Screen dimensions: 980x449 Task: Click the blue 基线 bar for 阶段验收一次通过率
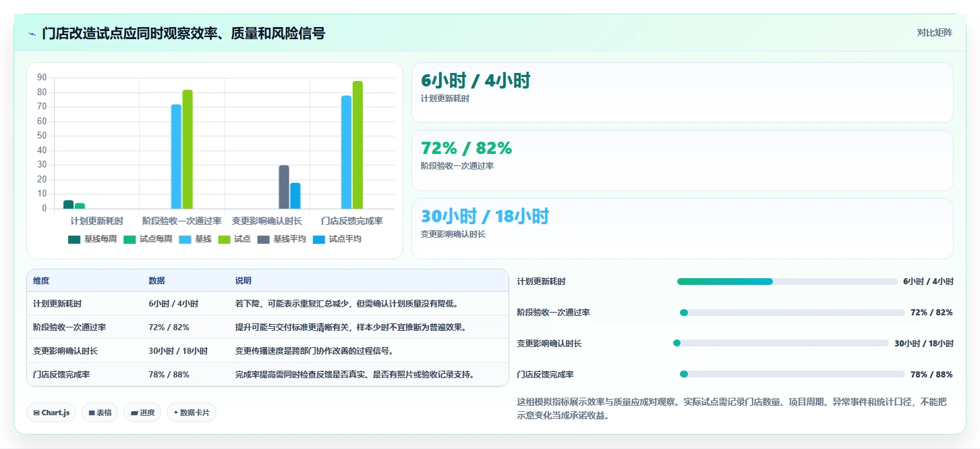[x=176, y=157]
